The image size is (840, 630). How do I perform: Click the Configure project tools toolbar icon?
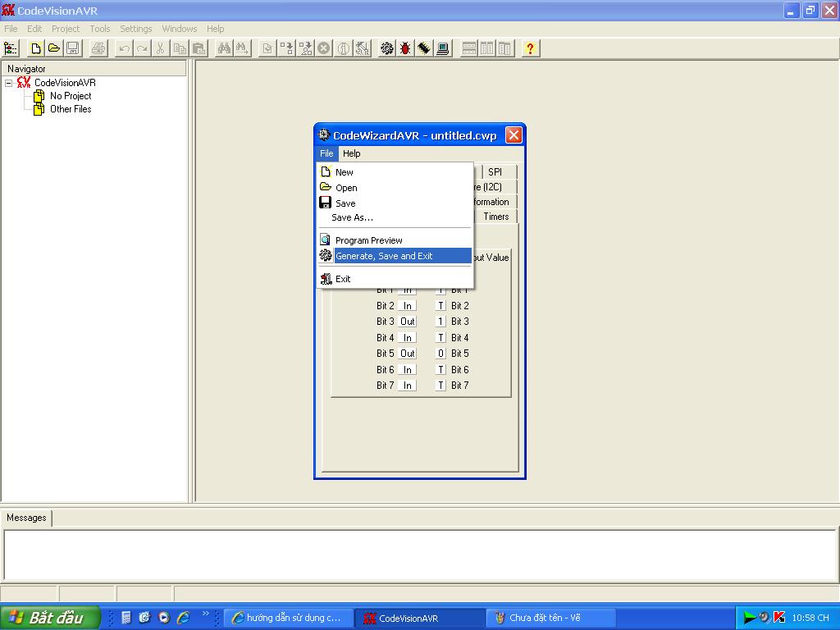tap(362, 48)
